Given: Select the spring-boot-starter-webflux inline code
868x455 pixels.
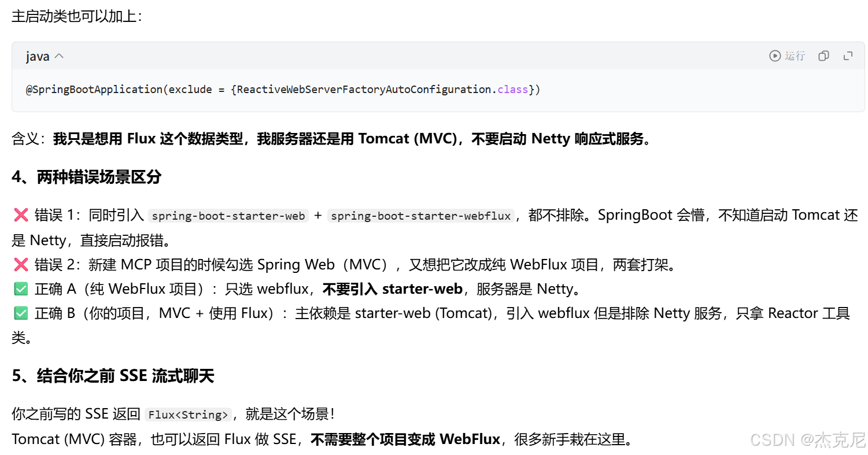Looking at the screenshot, I should click(x=421, y=216).
